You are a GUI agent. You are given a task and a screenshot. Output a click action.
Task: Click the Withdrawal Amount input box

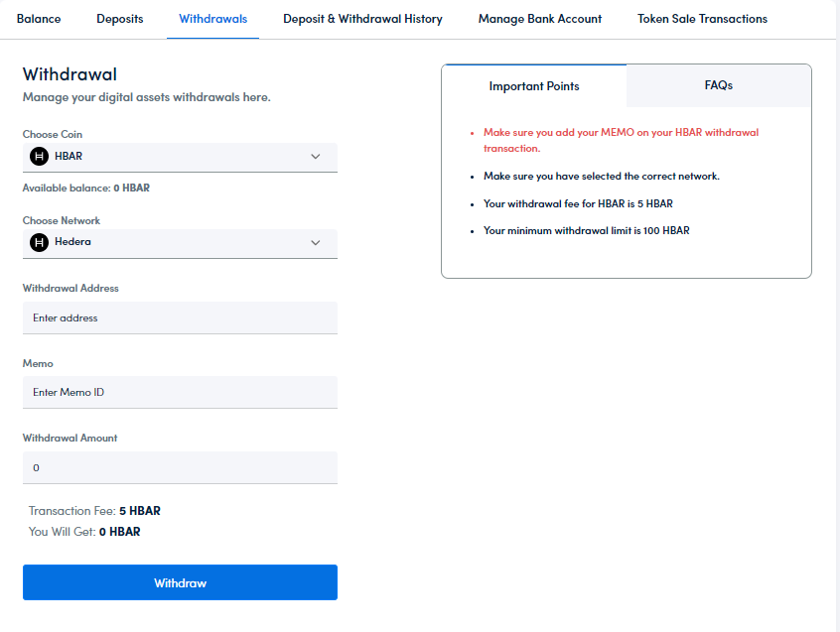click(180, 467)
